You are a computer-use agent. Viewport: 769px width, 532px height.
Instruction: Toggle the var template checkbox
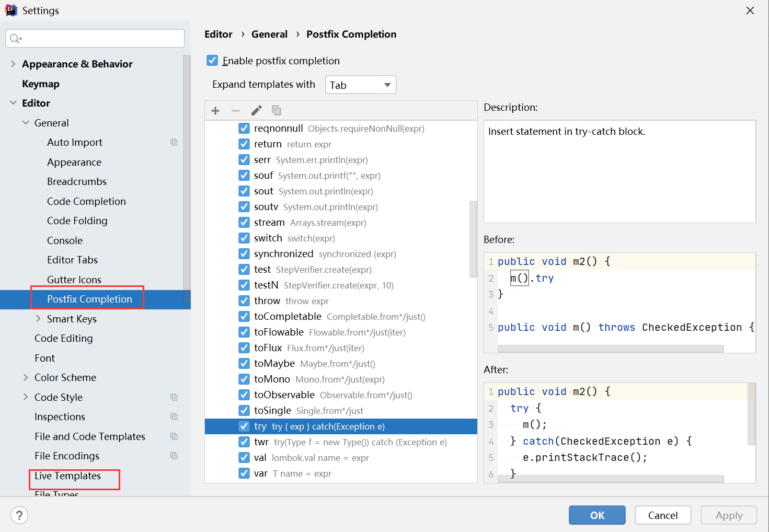[x=244, y=473]
